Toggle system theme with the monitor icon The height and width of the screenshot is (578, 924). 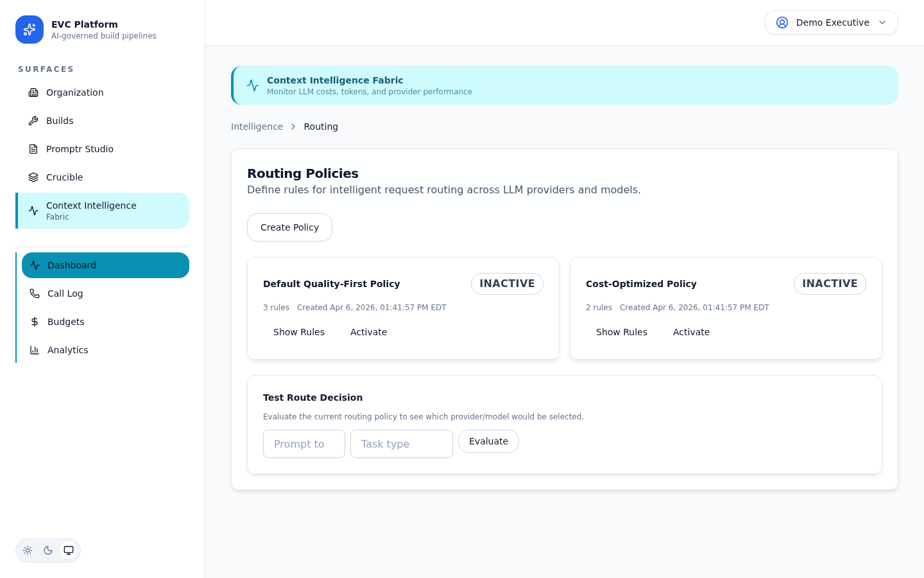[x=69, y=550]
